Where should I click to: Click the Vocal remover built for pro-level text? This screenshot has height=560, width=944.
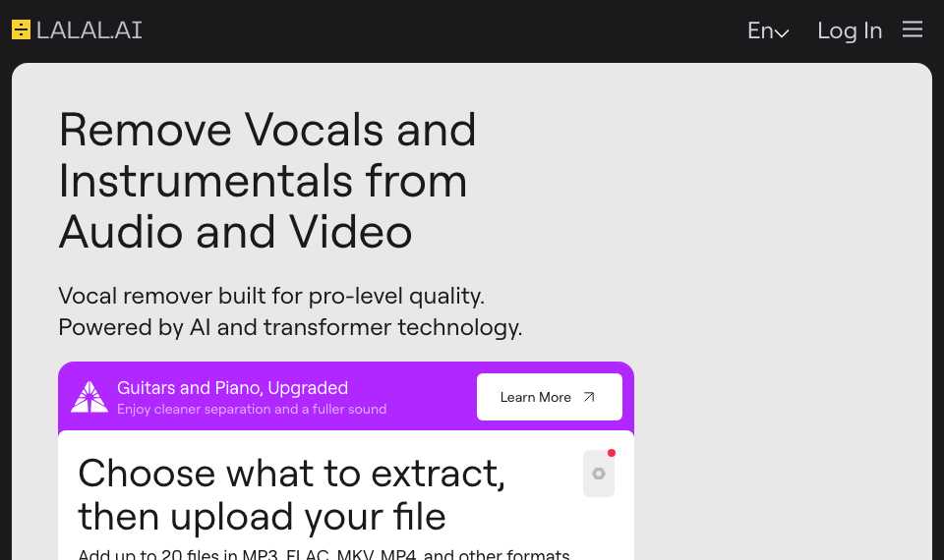tap(271, 296)
